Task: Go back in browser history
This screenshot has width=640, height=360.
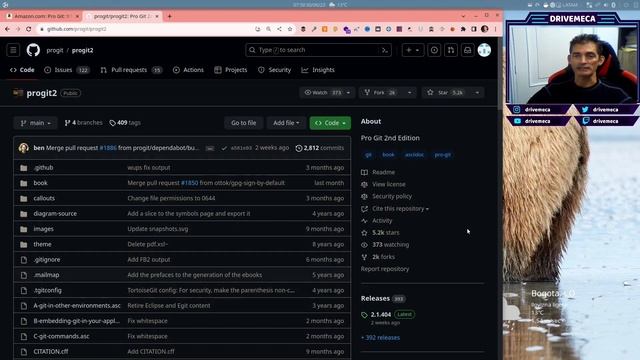Action: click(7, 29)
